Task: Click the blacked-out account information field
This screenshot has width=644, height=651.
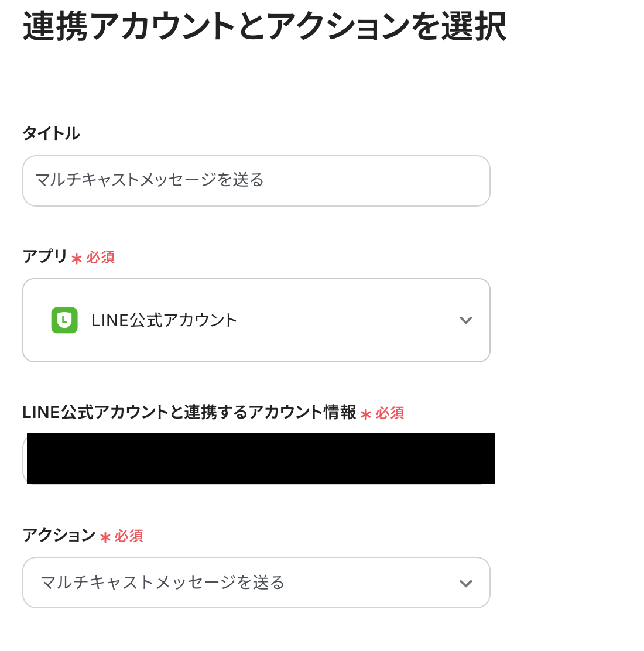Action: [261, 458]
